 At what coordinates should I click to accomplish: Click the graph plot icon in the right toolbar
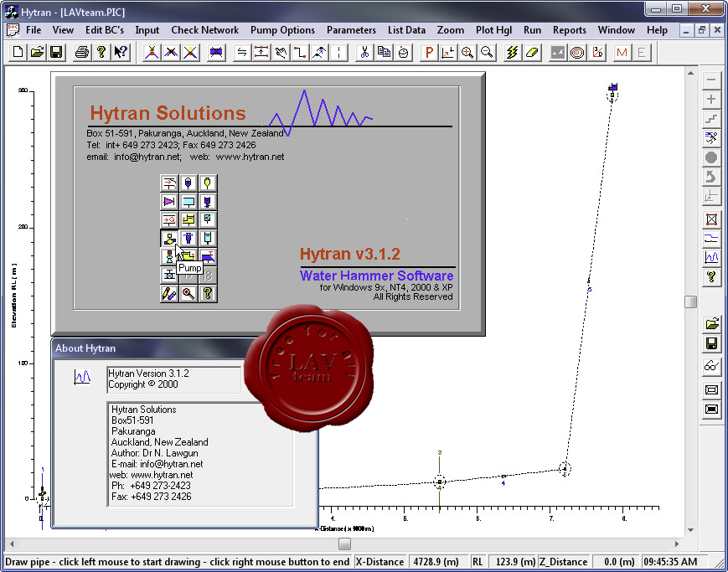click(x=710, y=258)
